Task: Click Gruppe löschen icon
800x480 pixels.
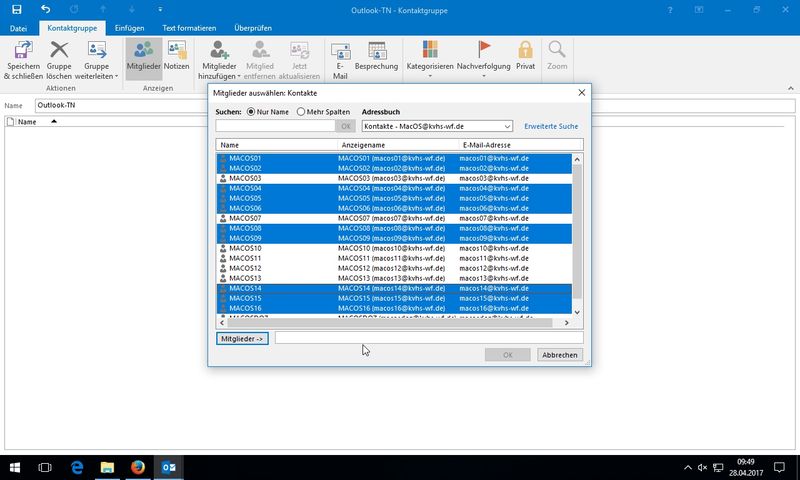Action: click(x=61, y=50)
